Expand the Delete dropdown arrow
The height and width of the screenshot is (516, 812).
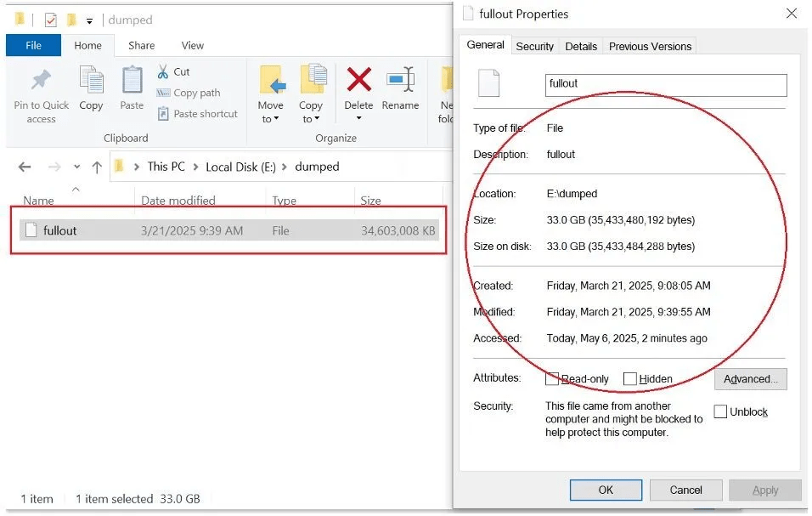(359, 118)
